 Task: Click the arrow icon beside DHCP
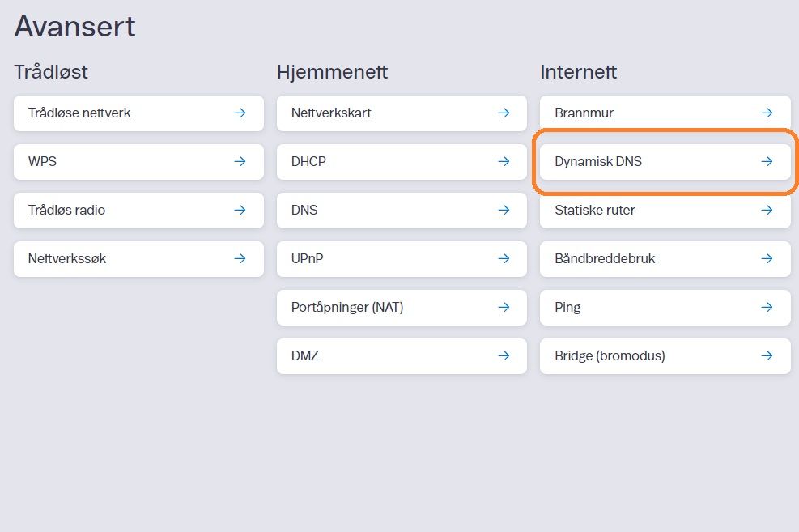click(503, 161)
